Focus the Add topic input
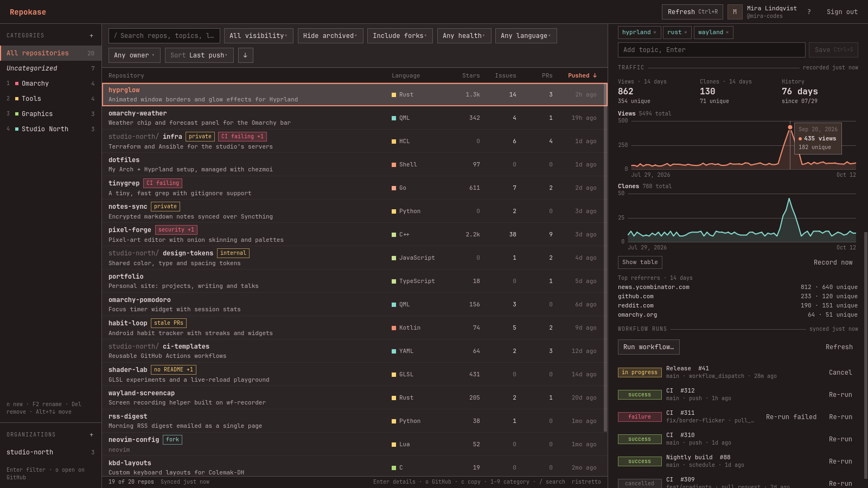The width and height of the screenshot is (868, 488). pos(711,50)
